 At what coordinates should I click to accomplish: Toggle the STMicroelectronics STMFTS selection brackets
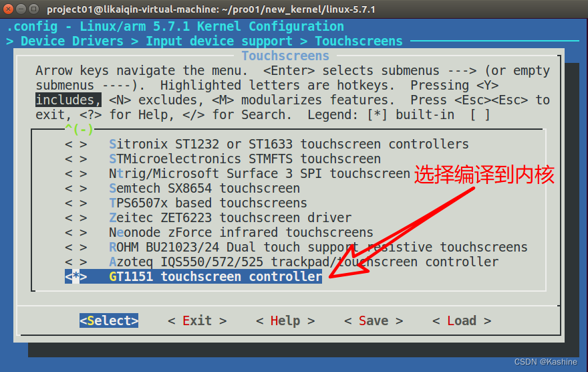click(76, 159)
